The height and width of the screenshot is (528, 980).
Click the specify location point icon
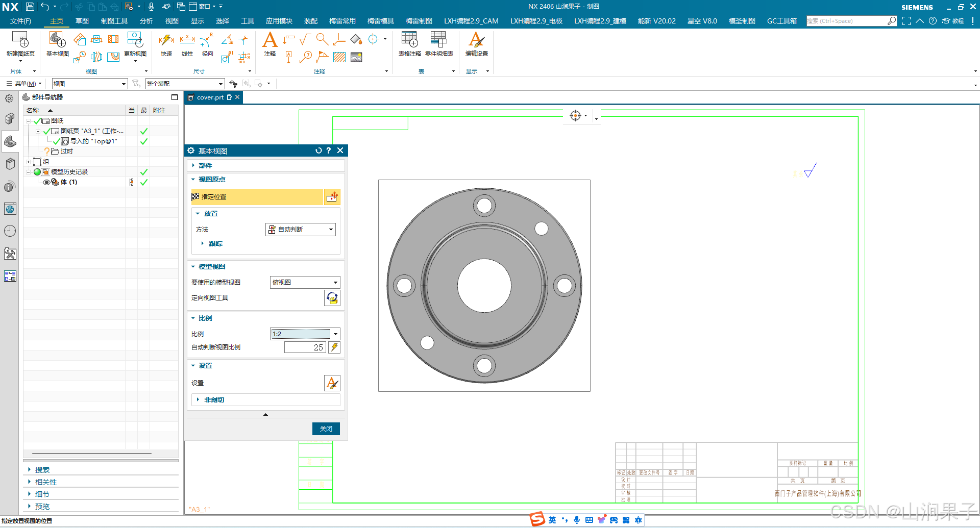click(x=332, y=197)
